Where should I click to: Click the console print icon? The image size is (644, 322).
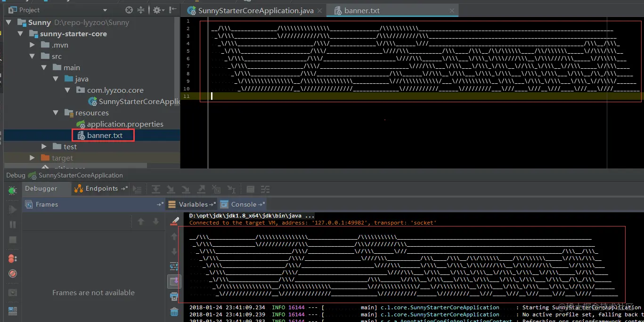(x=174, y=297)
